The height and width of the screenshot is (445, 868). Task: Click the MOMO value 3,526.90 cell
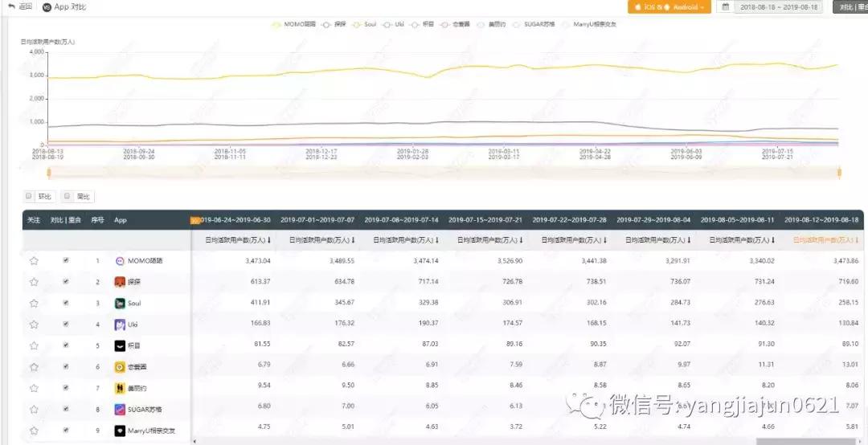[510, 261]
